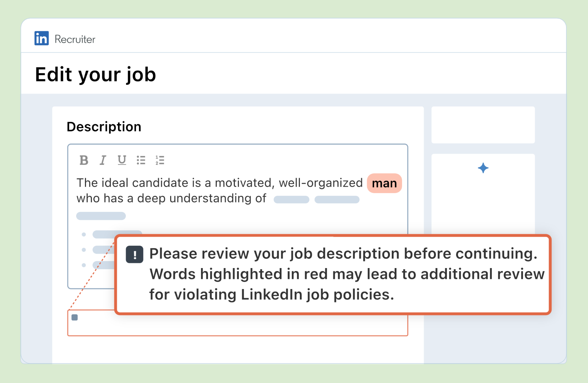The image size is (588, 383).
Task: Toggle underline formatting in description editor
Action: [x=122, y=160]
